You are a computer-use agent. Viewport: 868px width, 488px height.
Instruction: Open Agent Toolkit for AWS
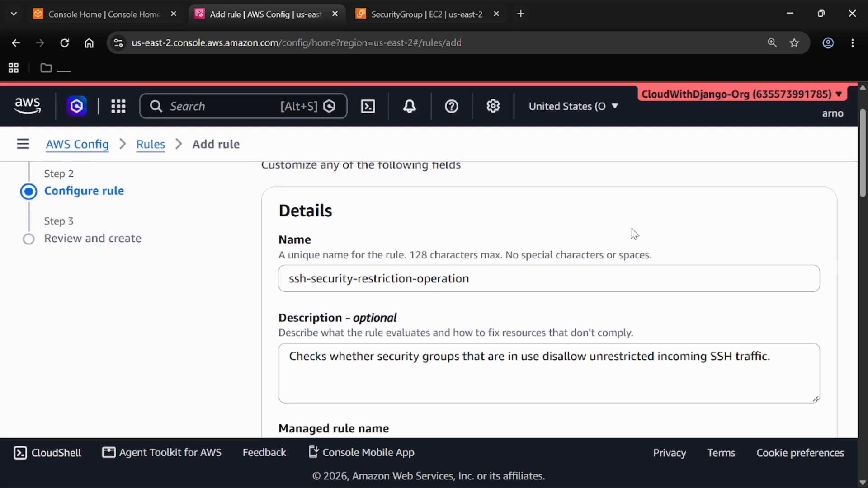click(162, 453)
